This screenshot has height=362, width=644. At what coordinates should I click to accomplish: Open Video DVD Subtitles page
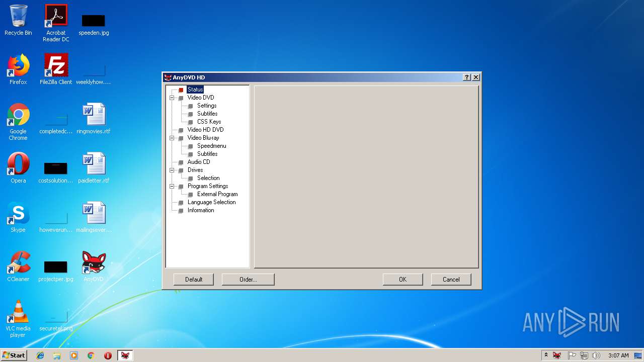(x=207, y=114)
